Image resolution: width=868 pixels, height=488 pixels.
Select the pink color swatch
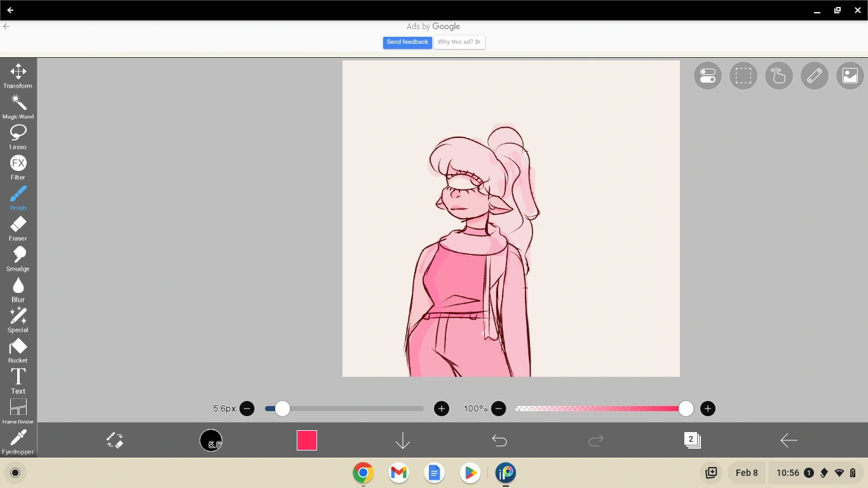[307, 440]
